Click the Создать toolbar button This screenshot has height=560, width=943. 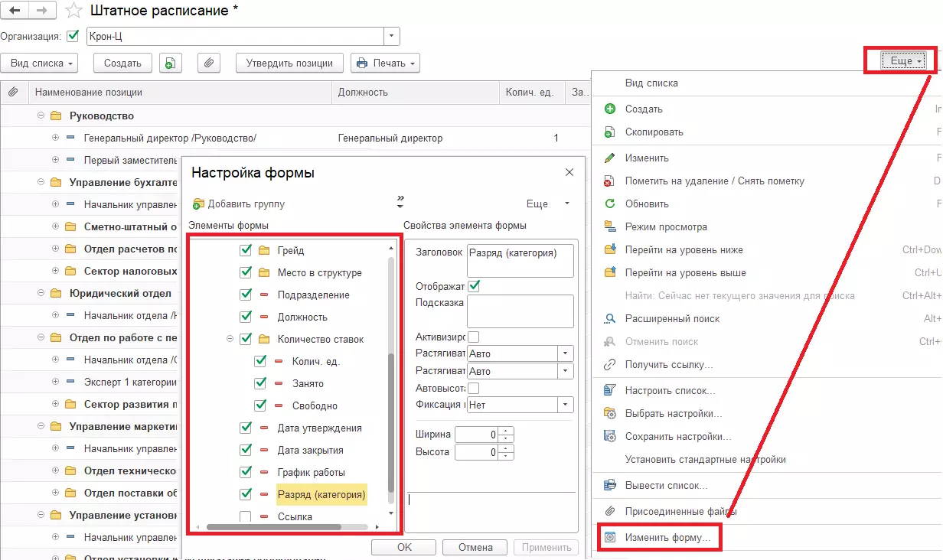pyautogui.click(x=122, y=63)
